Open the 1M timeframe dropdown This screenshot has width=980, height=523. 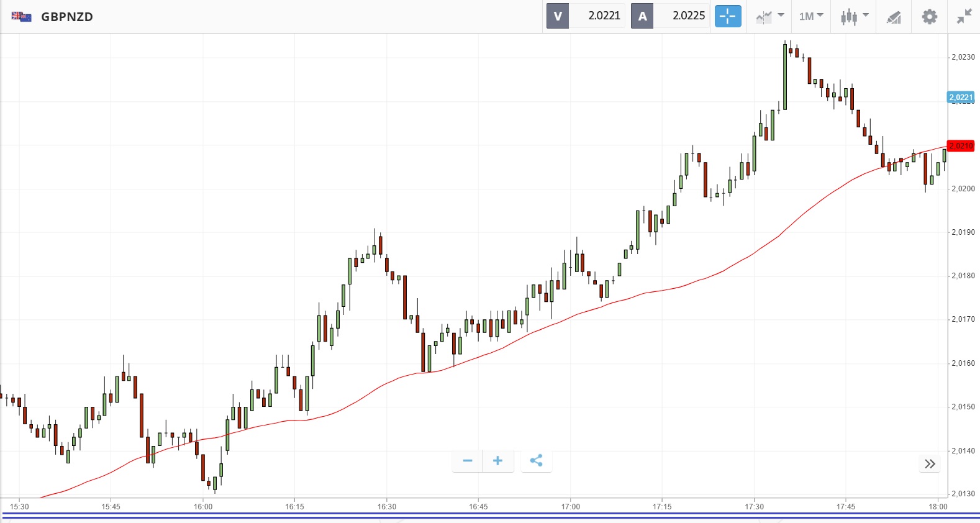[x=810, y=16]
